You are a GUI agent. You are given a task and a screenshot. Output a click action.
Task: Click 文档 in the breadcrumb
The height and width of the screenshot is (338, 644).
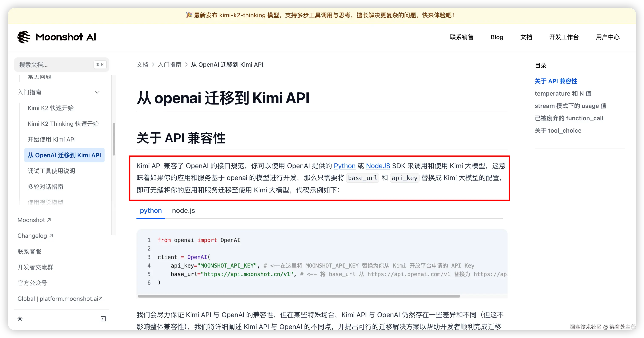point(142,64)
